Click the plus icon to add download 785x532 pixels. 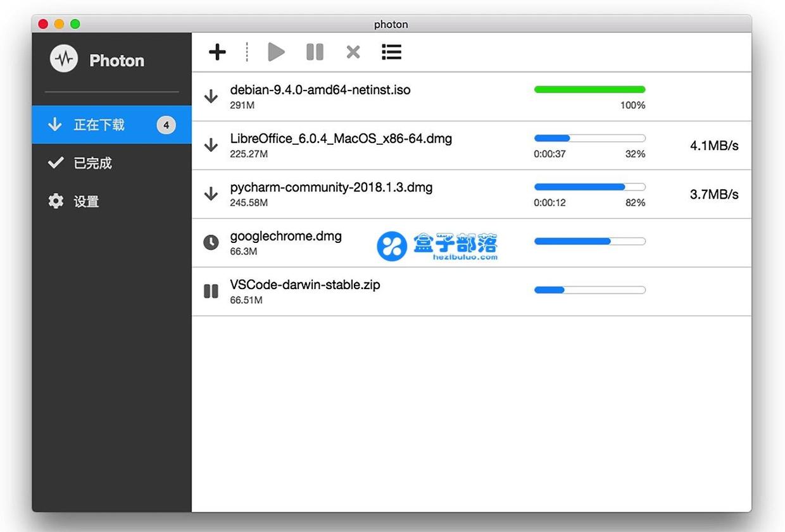click(x=217, y=52)
